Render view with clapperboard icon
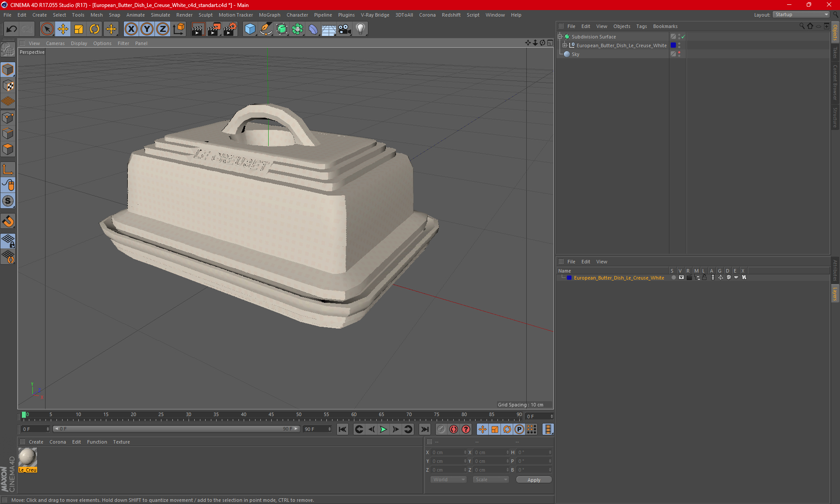The height and width of the screenshot is (504, 840). pos(198,29)
